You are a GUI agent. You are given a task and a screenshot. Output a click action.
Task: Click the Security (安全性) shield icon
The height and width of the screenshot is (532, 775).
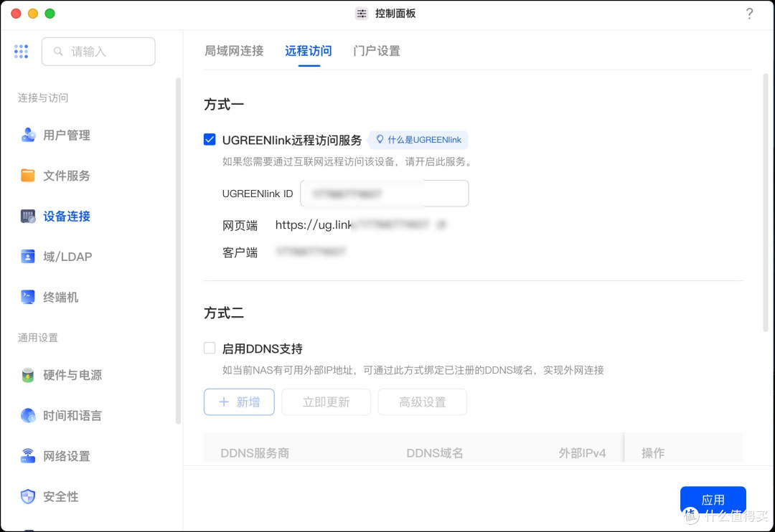click(x=28, y=496)
